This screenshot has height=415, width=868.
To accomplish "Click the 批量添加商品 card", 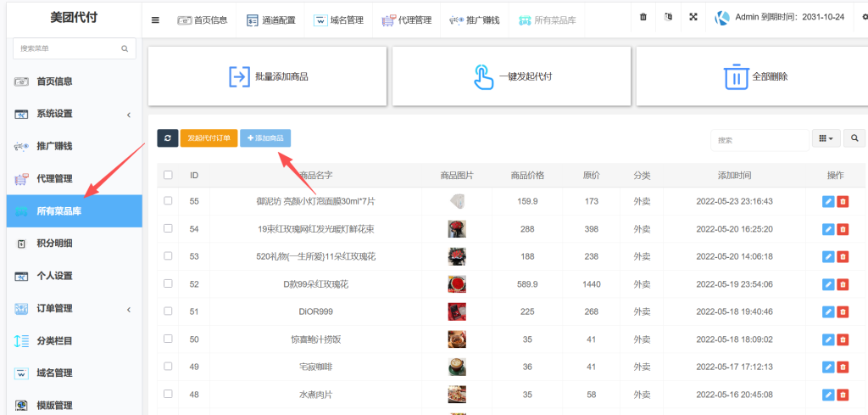I will [267, 76].
